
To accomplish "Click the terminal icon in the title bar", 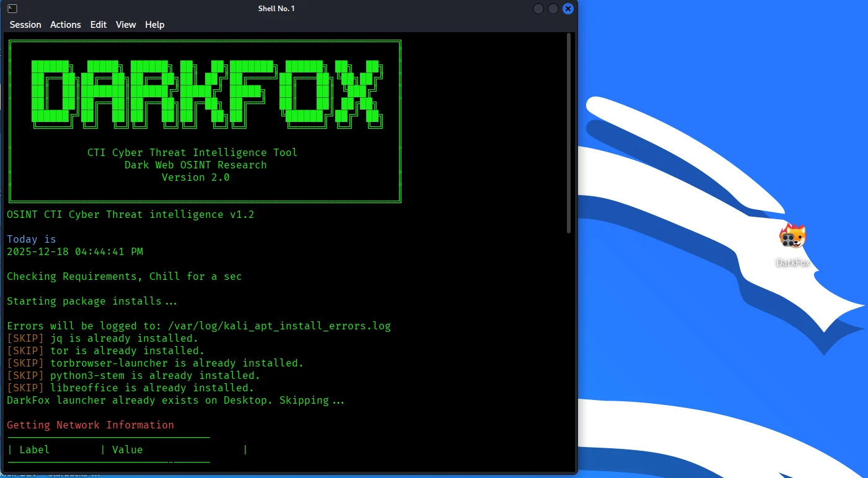I will pos(12,9).
